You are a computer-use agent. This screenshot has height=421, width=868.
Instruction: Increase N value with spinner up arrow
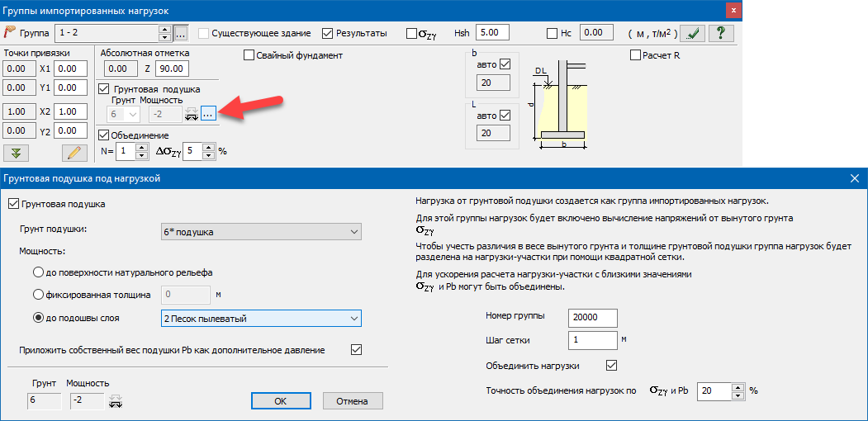coord(140,147)
